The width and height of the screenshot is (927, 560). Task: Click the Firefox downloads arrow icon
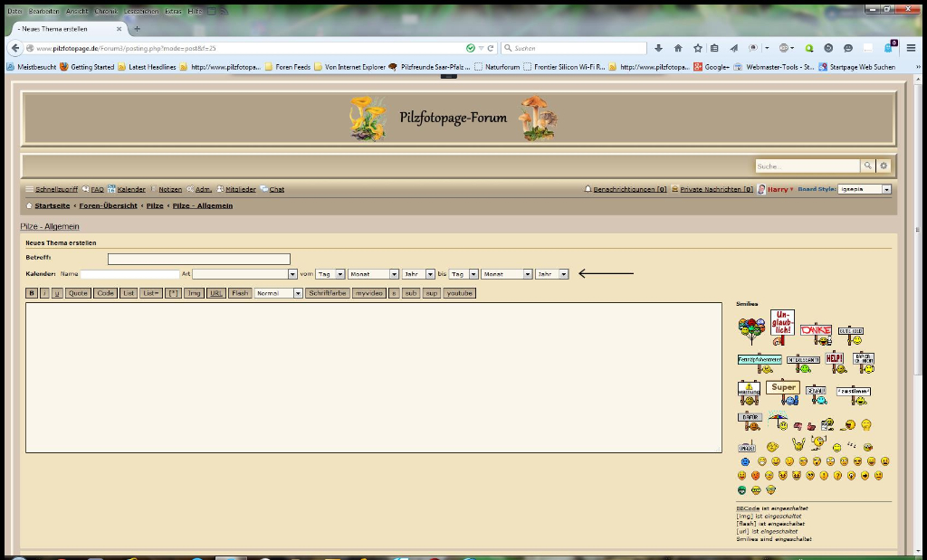coord(658,48)
